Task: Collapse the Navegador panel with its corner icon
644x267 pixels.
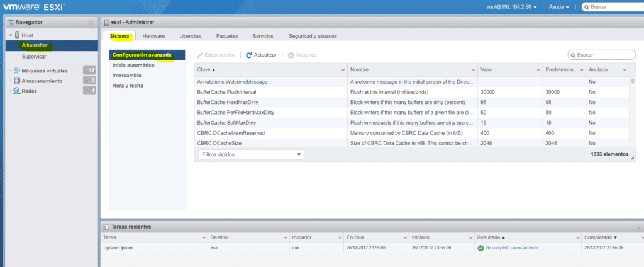Action: [91, 22]
